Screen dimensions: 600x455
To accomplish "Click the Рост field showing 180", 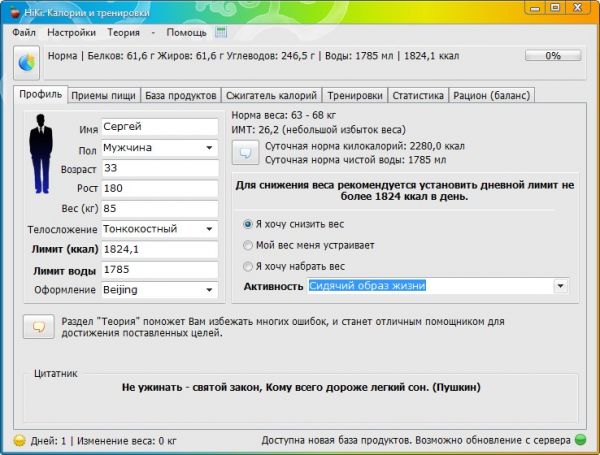I will coord(160,189).
